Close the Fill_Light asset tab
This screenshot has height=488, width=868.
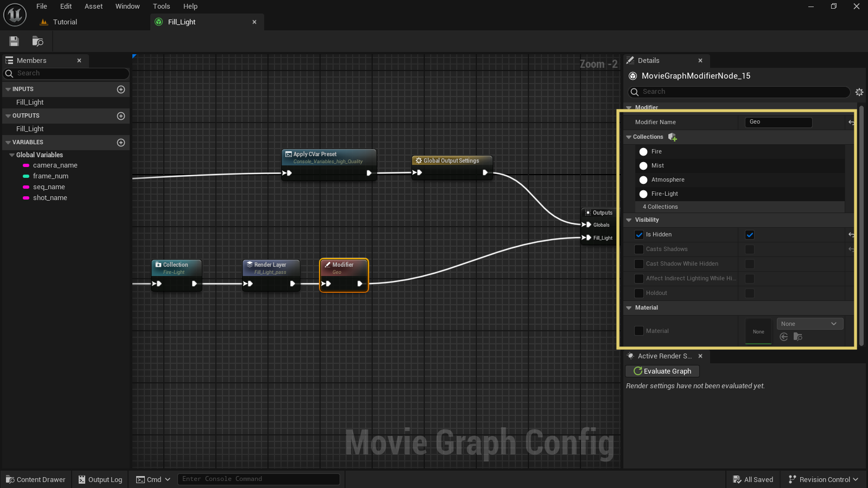click(254, 22)
